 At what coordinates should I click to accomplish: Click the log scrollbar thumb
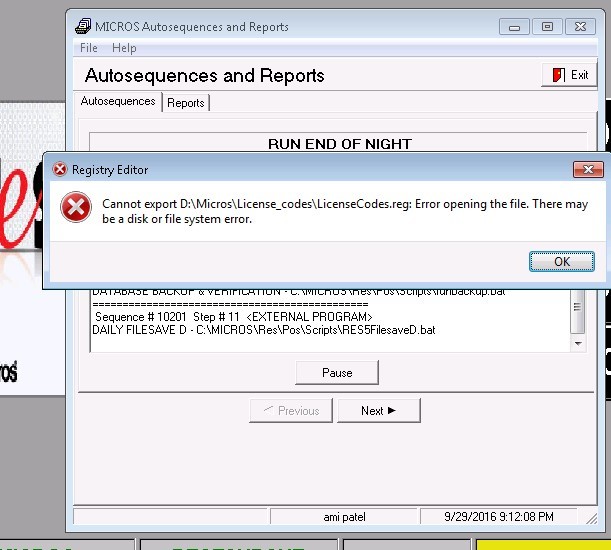coord(578,311)
